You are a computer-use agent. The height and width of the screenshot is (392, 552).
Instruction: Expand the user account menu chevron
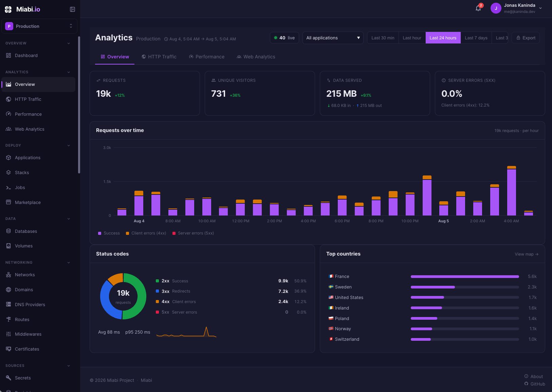pos(540,8)
